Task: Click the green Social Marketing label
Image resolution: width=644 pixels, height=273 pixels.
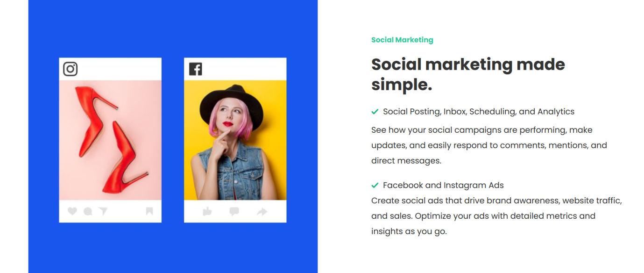Action: pyautogui.click(x=402, y=40)
